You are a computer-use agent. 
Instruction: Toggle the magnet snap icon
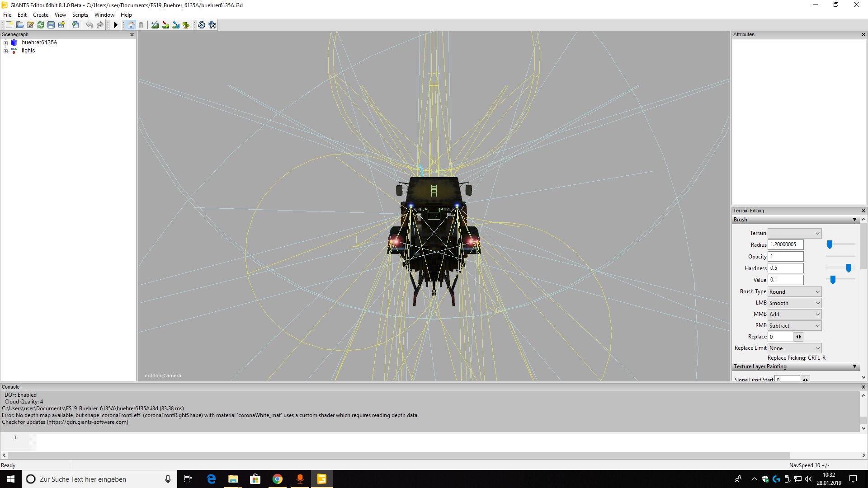point(141,25)
